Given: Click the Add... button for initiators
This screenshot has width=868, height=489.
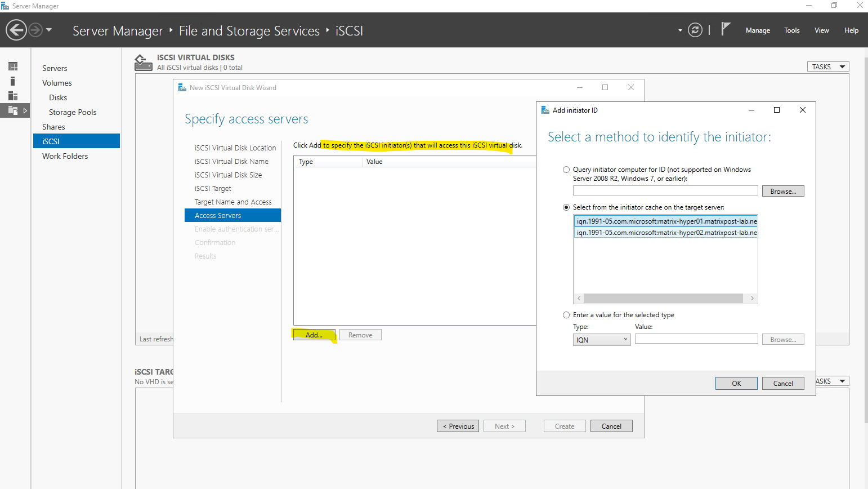Looking at the screenshot, I should coord(314,335).
